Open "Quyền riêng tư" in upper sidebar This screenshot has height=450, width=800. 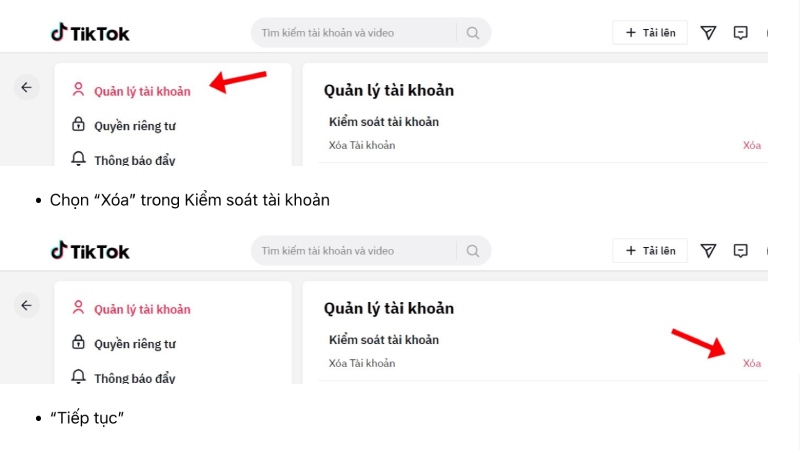coord(134,126)
